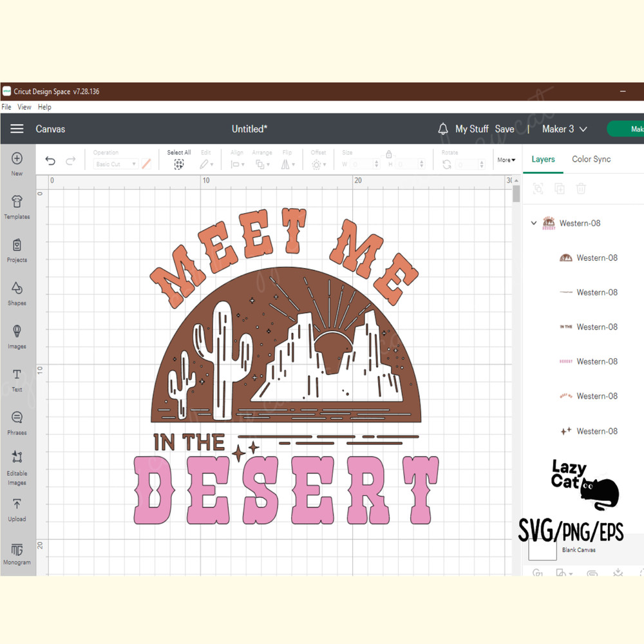This screenshot has width=644, height=644.
Task: Expand the More options dropdown
Action: click(x=506, y=160)
